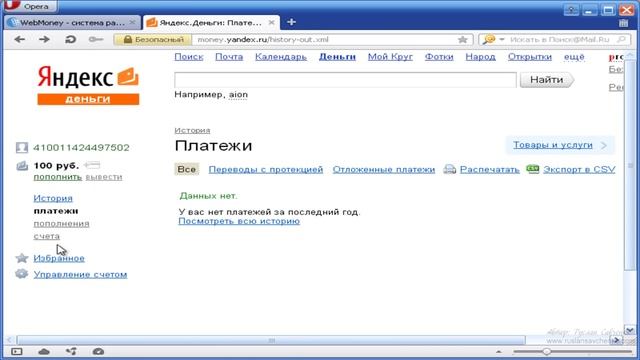The height and width of the screenshot is (360, 640).
Task: Click the CSV icon next to Экспорт
Action: tap(533, 169)
